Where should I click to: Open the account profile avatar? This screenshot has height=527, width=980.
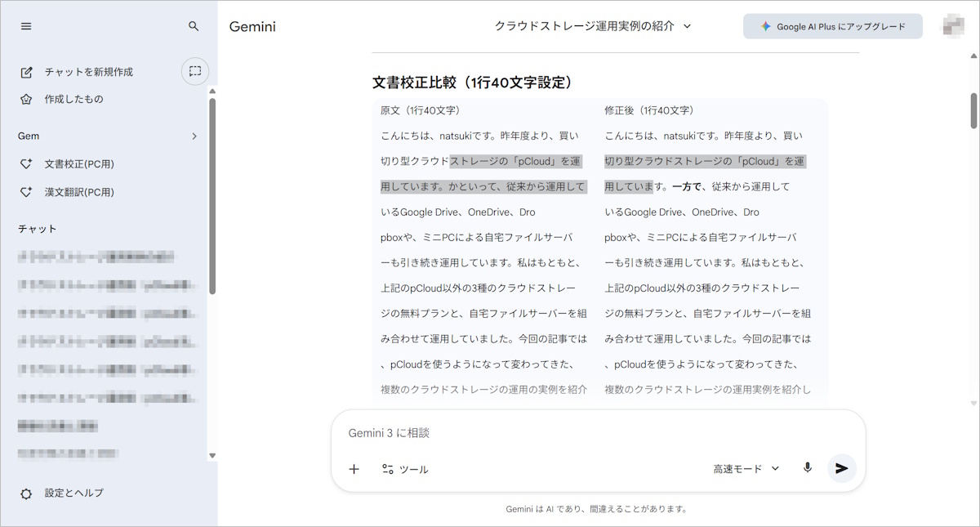[952, 26]
